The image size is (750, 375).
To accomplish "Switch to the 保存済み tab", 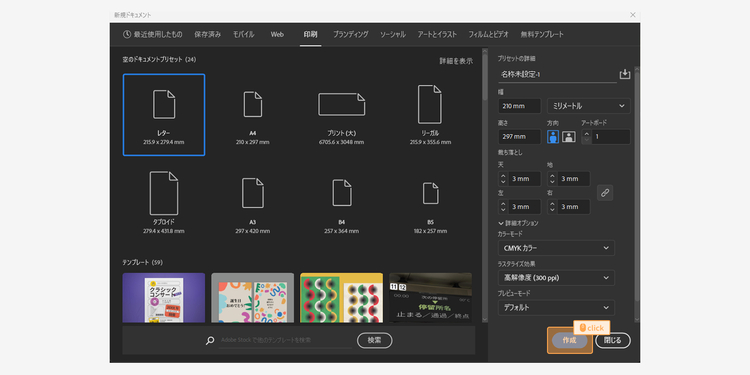I will pyautogui.click(x=208, y=34).
